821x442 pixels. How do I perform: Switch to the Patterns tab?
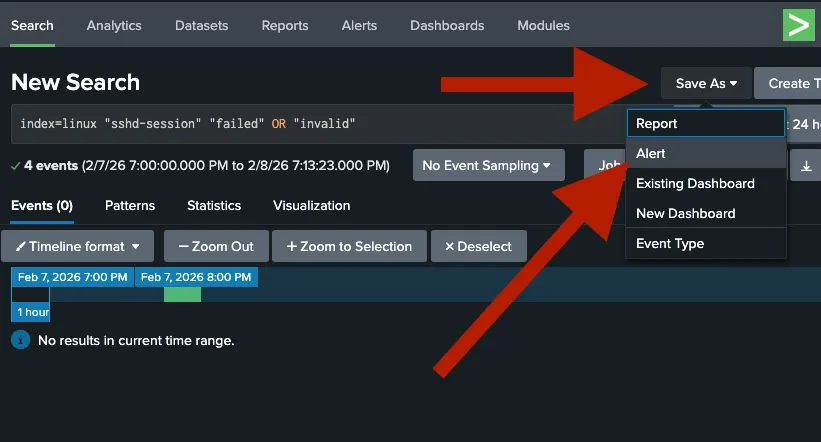tap(130, 206)
